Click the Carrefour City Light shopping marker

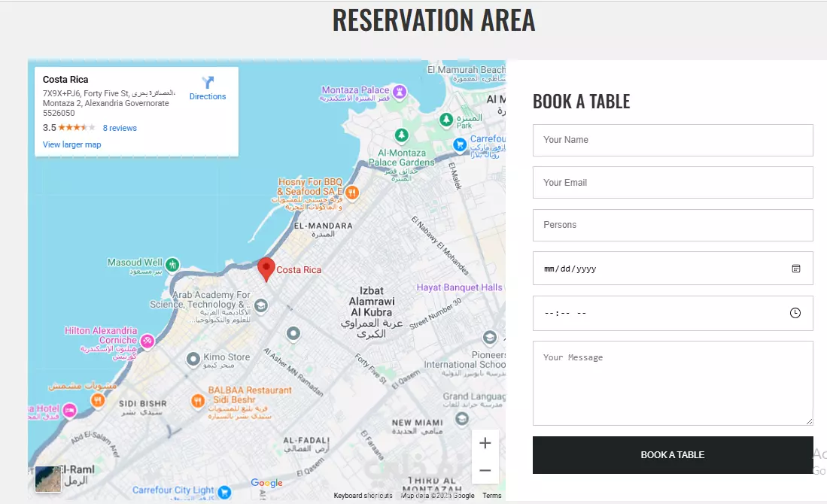[224, 492]
